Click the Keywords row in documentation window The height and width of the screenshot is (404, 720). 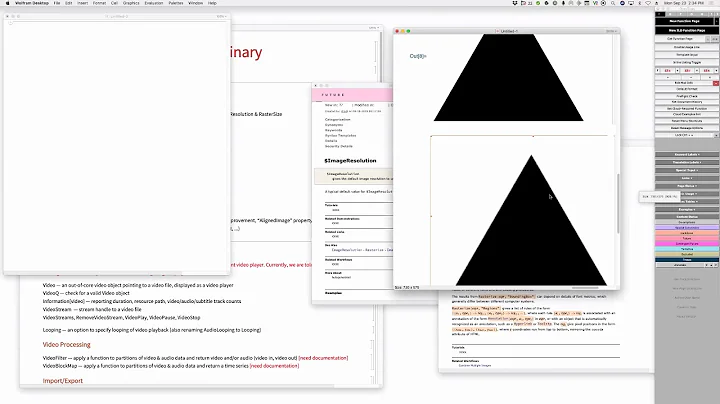[x=333, y=130]
